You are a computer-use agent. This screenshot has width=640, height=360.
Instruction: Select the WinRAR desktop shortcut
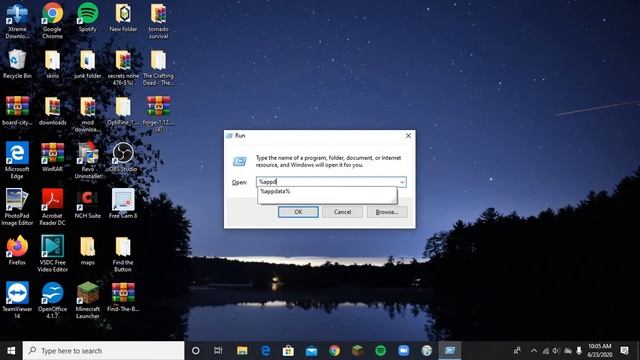pyautogui.click(x=52, y=157)
